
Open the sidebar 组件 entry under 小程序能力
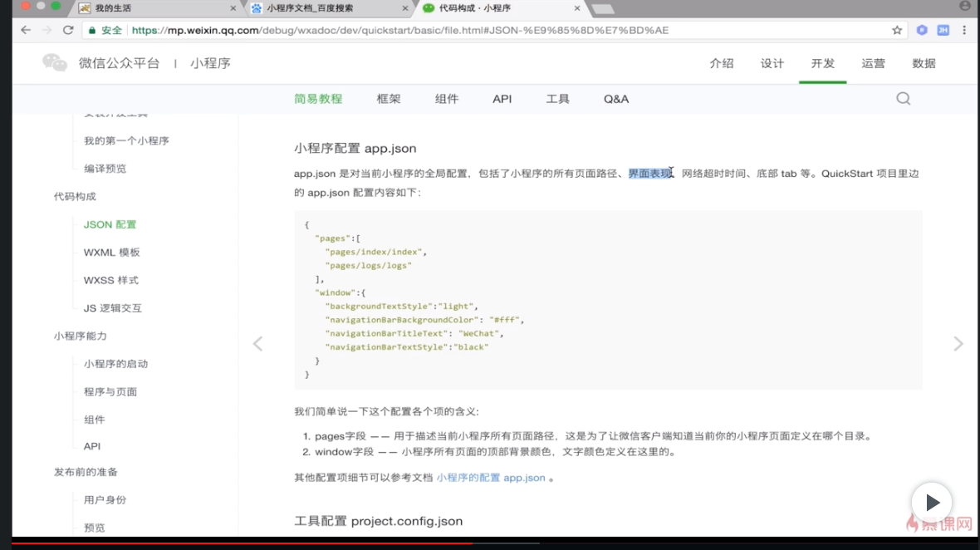point(95,420)
